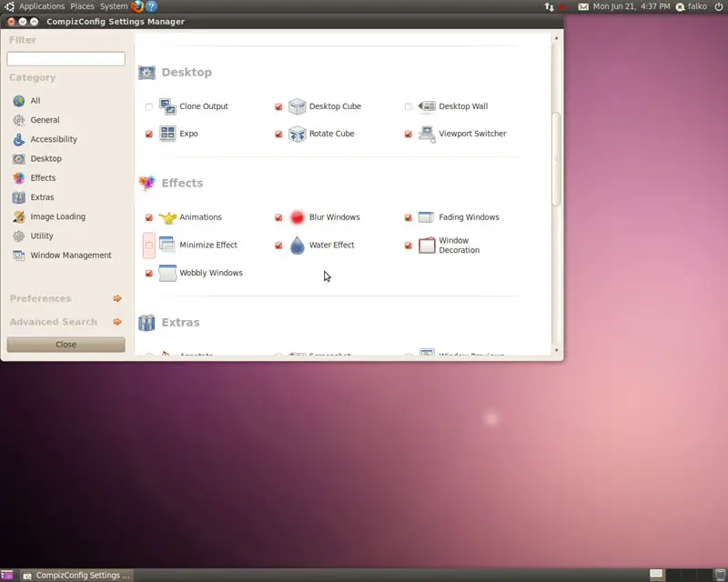728x582 pixels.
Task: Click the scrollbar down arrow
Action: 556,351
